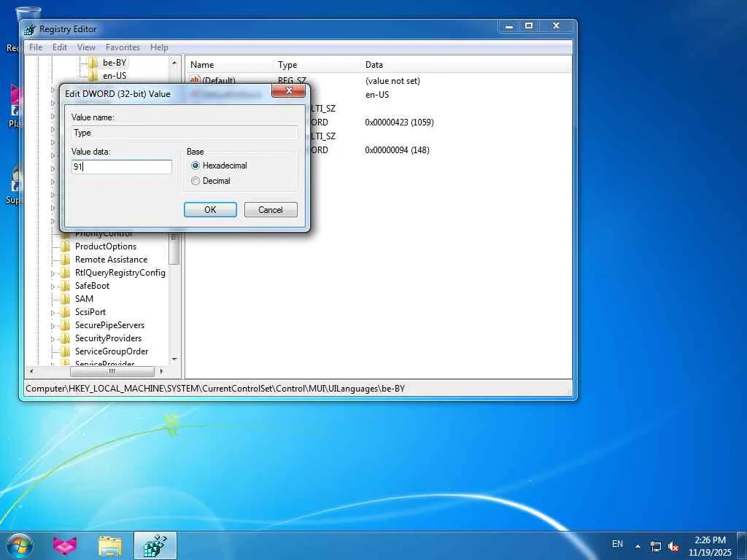747x560 pixels.
Task: Confirm the DWORD edit with OK
Action: tap(210, 209)
